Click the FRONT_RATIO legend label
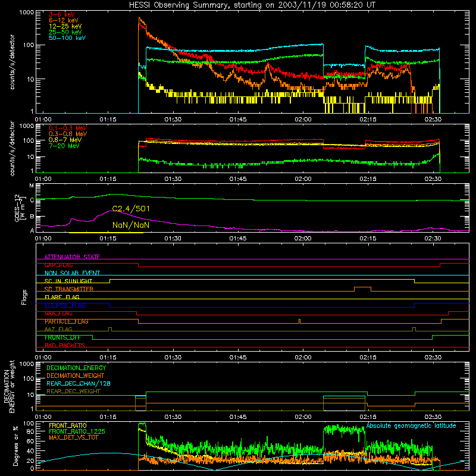 [x=68, y=425]
